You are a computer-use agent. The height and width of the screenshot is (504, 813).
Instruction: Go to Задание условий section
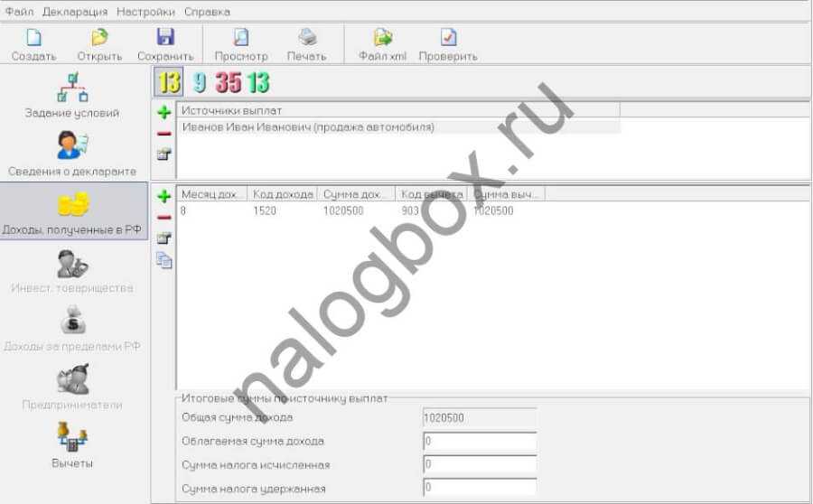[72, 96]
